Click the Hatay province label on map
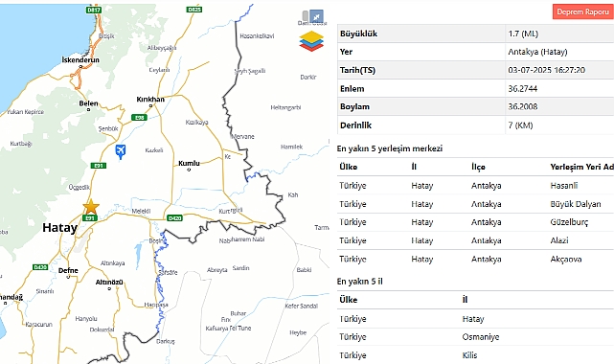 coord(60,228)
